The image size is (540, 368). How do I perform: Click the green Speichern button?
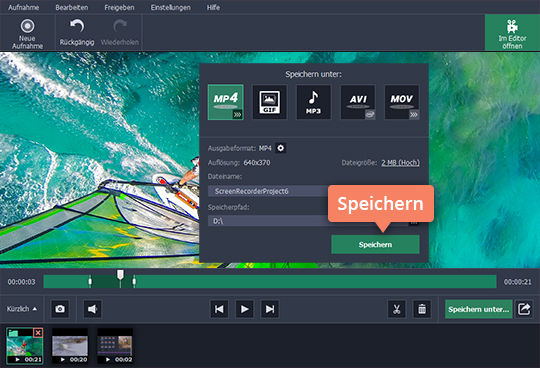pos(375,244)
